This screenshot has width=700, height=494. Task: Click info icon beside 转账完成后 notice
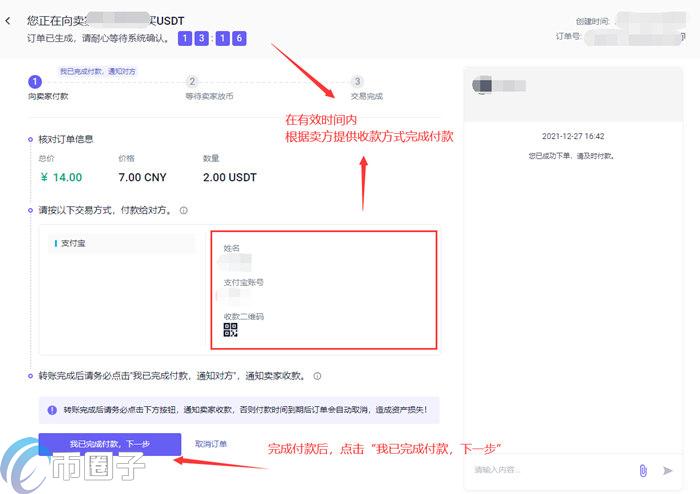coord(317,376)
